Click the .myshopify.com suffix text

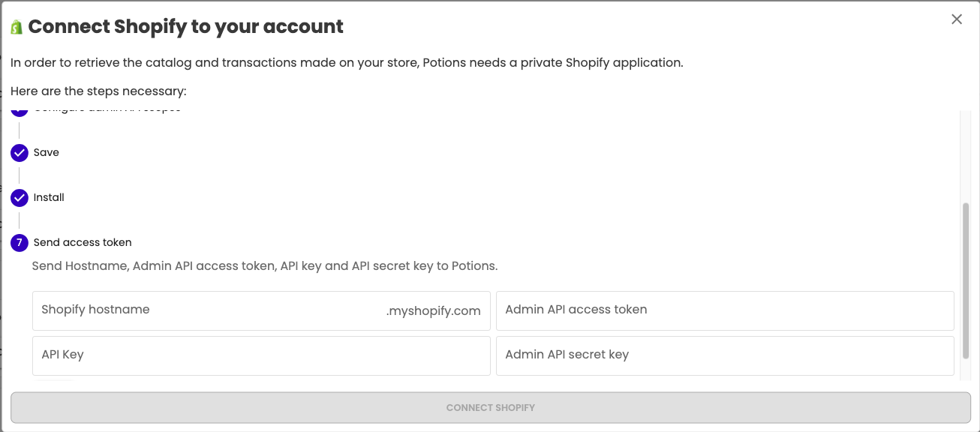click(x=434, y=310)
